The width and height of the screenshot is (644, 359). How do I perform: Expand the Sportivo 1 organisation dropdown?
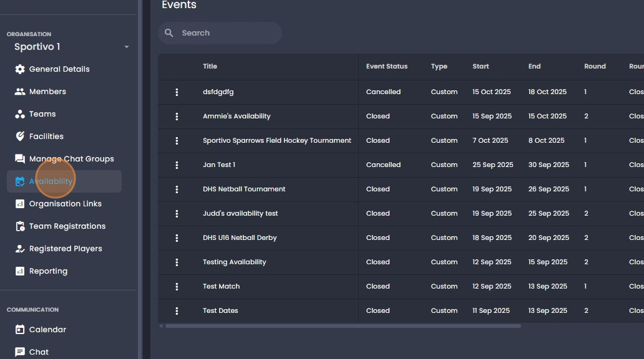(127, 47)
